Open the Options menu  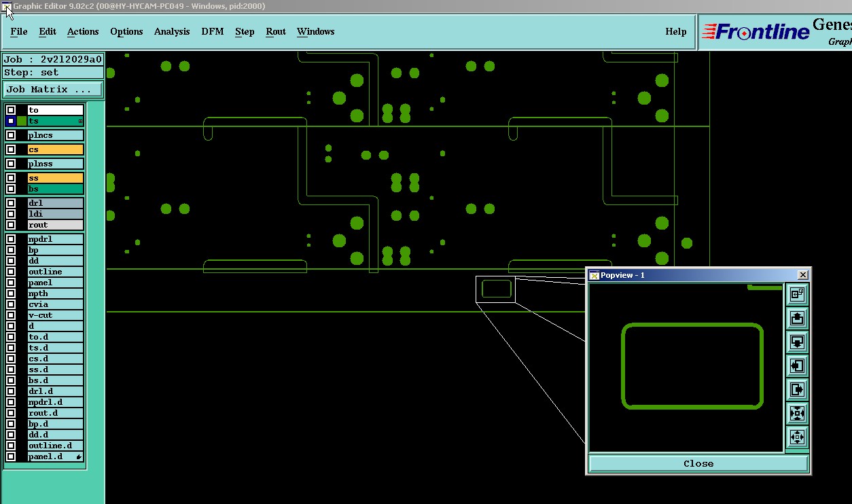click(x=126, y=31)
